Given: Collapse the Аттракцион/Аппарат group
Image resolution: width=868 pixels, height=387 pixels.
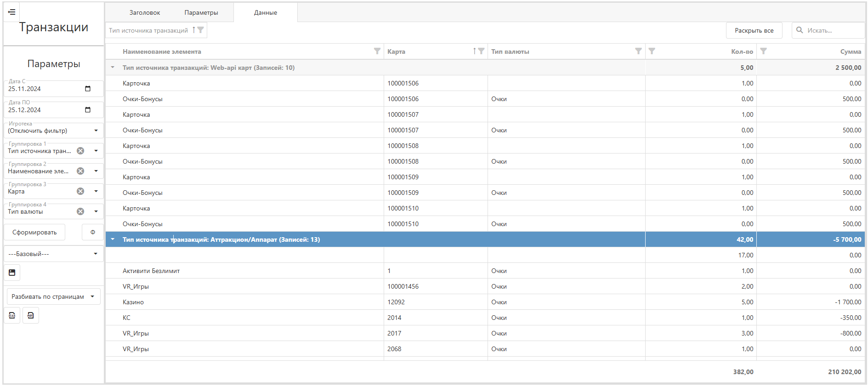Looking at the screenshot, I should point(113,239).
